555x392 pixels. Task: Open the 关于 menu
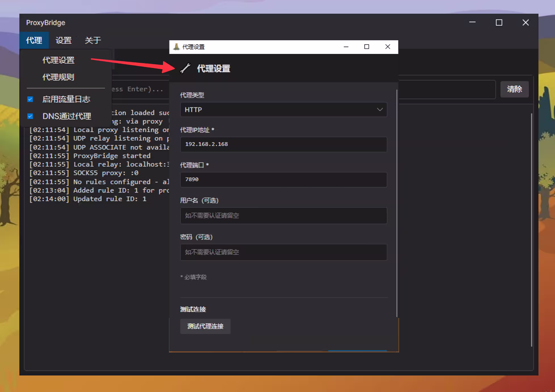pyautogui.click(x=93, y=40)
